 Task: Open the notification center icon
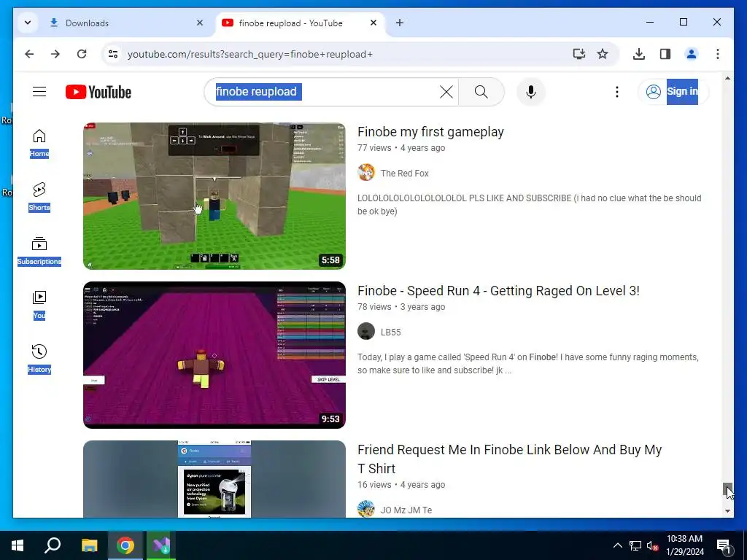click(x=723, y=545)
